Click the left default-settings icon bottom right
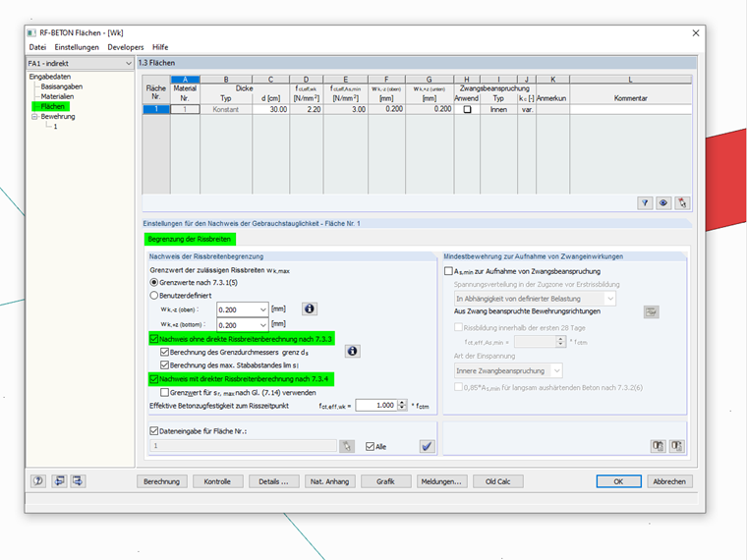The image size is (747, 560). pyautogui.click(x=658, y=446)
